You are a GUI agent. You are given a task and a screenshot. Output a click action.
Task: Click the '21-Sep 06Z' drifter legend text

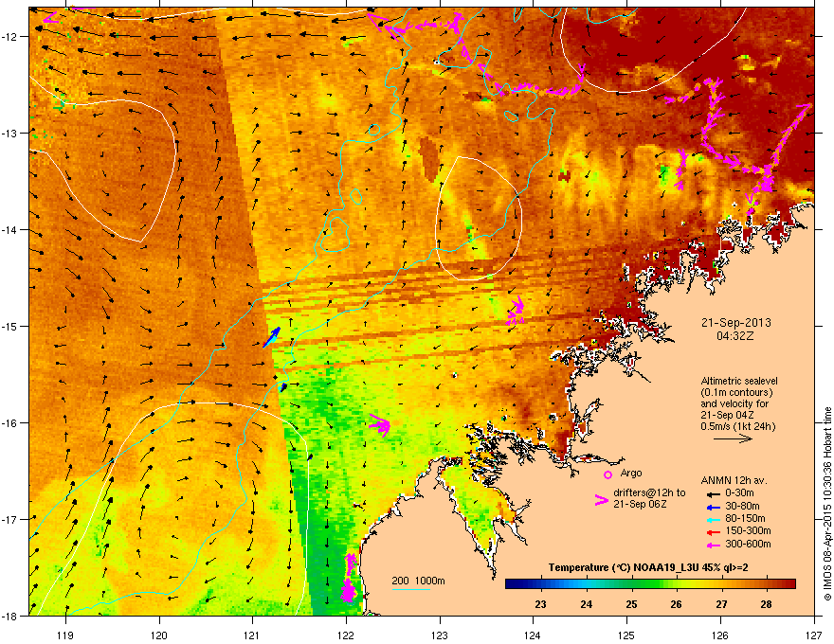point(640,504)
